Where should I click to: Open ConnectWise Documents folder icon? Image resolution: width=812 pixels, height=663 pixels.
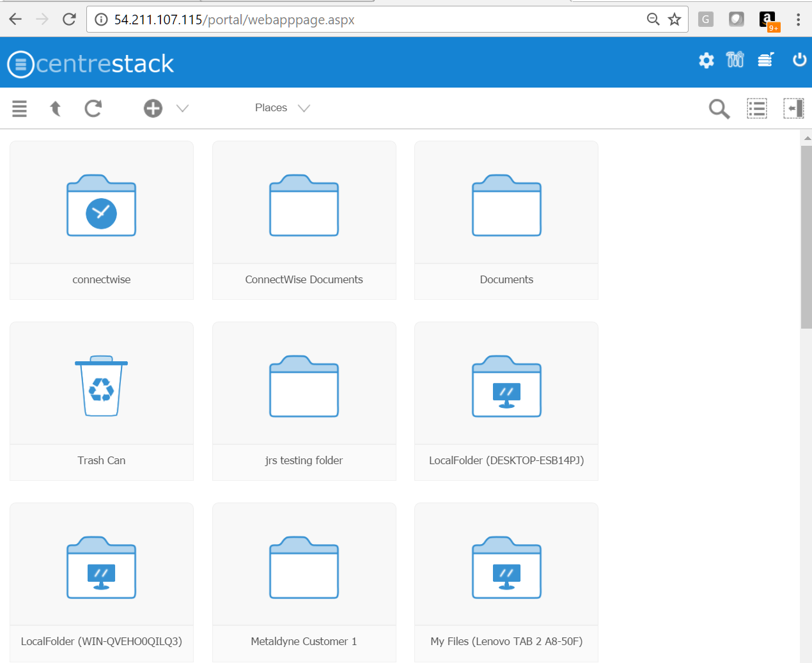tap(304, 205)
